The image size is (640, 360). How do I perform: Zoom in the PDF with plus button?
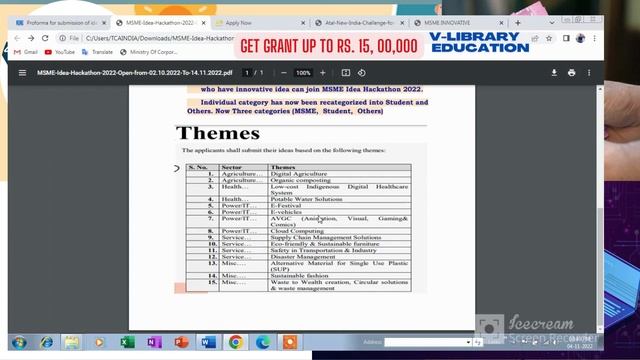(x=322, y=73)
